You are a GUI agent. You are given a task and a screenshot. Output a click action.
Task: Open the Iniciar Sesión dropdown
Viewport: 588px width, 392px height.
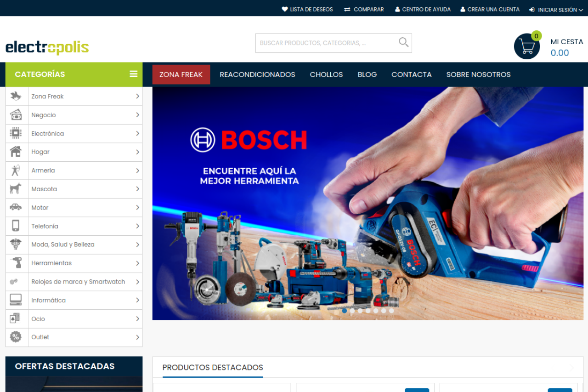[x=556, y=10]
